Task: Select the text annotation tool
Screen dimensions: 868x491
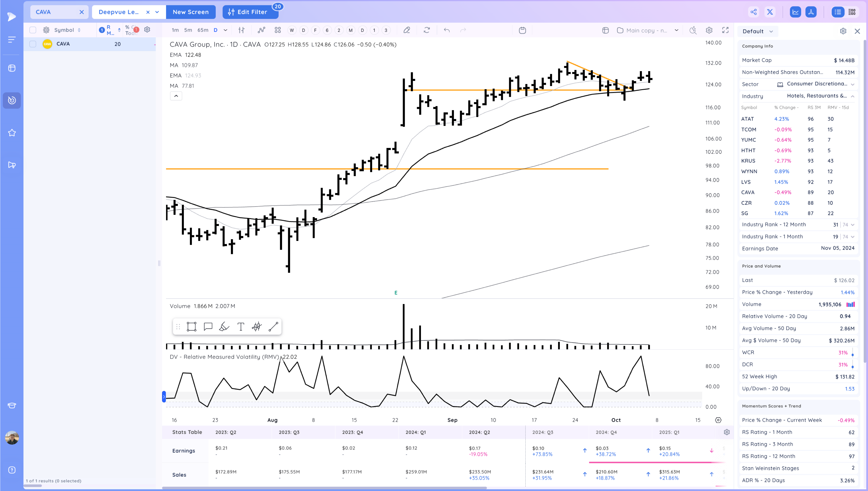Action: coord(240,326)
